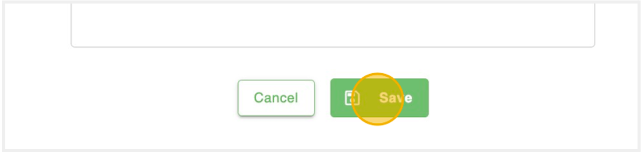Dismiss the form via Cancel
Image resolution: width=644 pixels, height=154 pixels.
coord(276,98)
